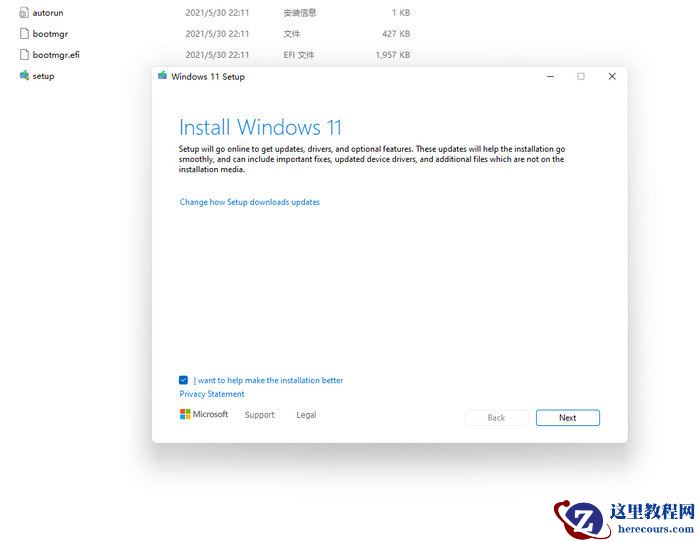Screen dimensions: 700x541
Task: Open the Legal link
Action: [306, 415]
